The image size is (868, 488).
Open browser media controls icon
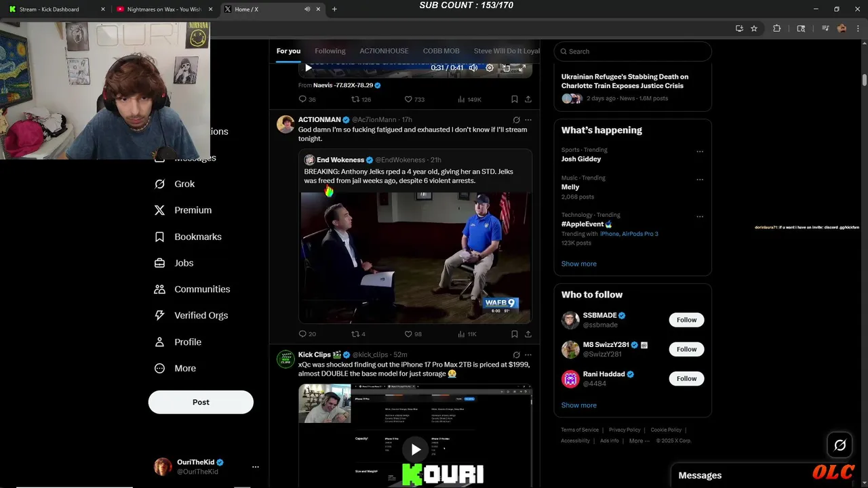pyautogui.click(x=825, y=28)
